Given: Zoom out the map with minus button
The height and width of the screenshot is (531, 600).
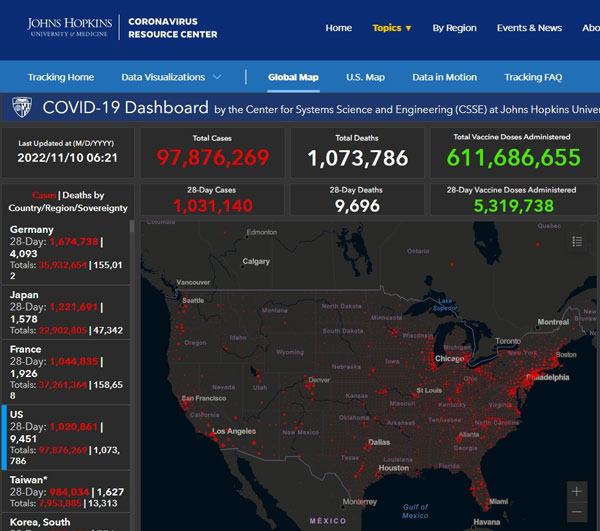Looking at the screenshot, I should click(x=577, y=511).
